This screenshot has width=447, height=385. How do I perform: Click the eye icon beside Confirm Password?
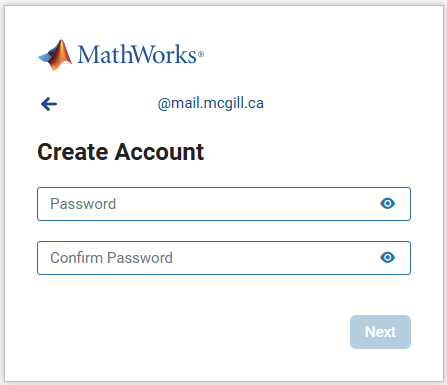point(387,257)
